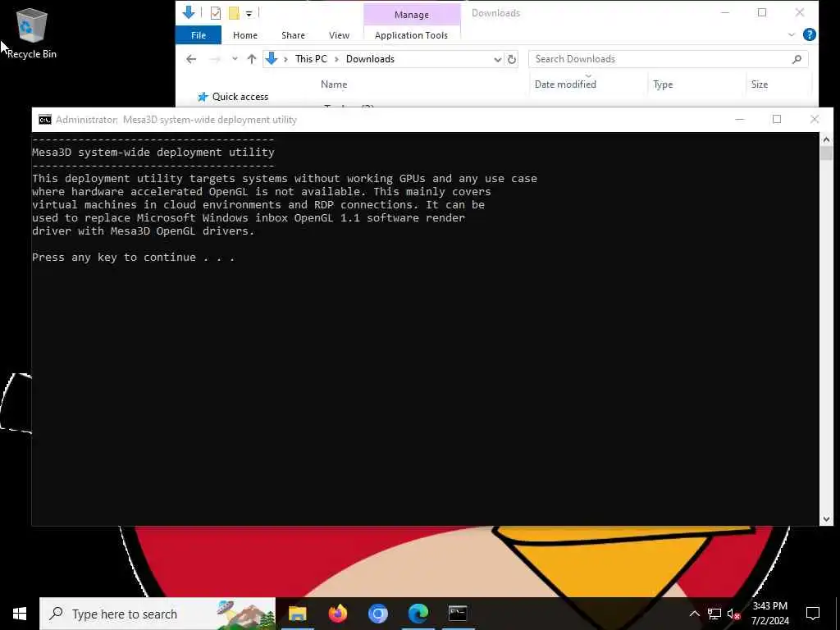Open the muted volume tray icon
The image size is (840, 630).
tap(734, 614)
